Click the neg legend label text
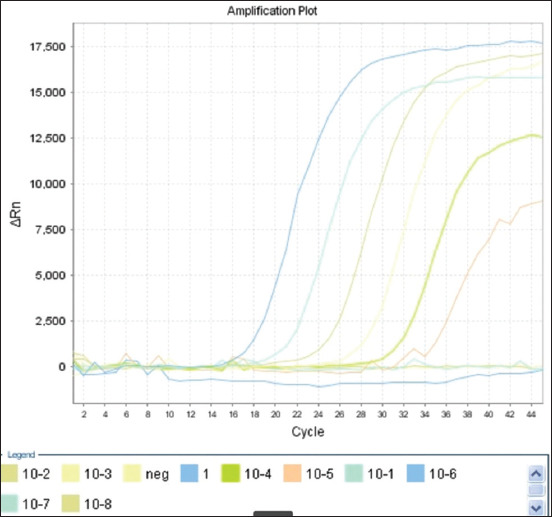The width and height of the screenshot is (552, 517). pos(157,475)
